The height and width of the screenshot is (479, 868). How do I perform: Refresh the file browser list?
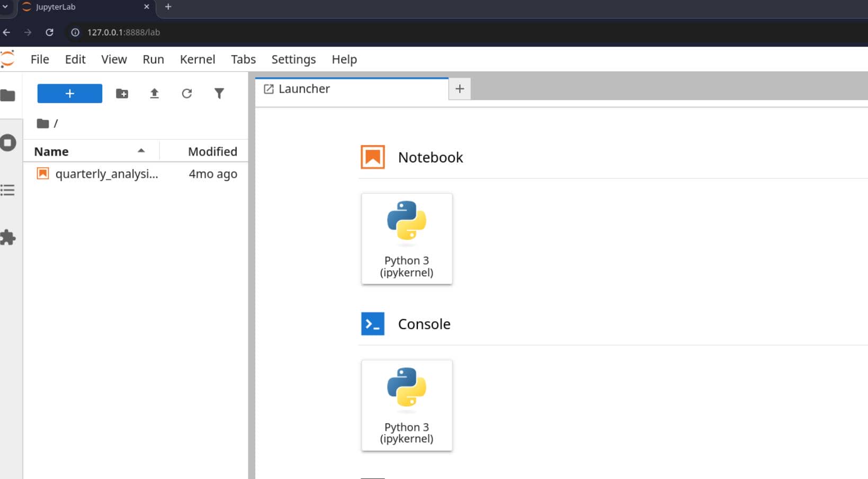point(186,94)
